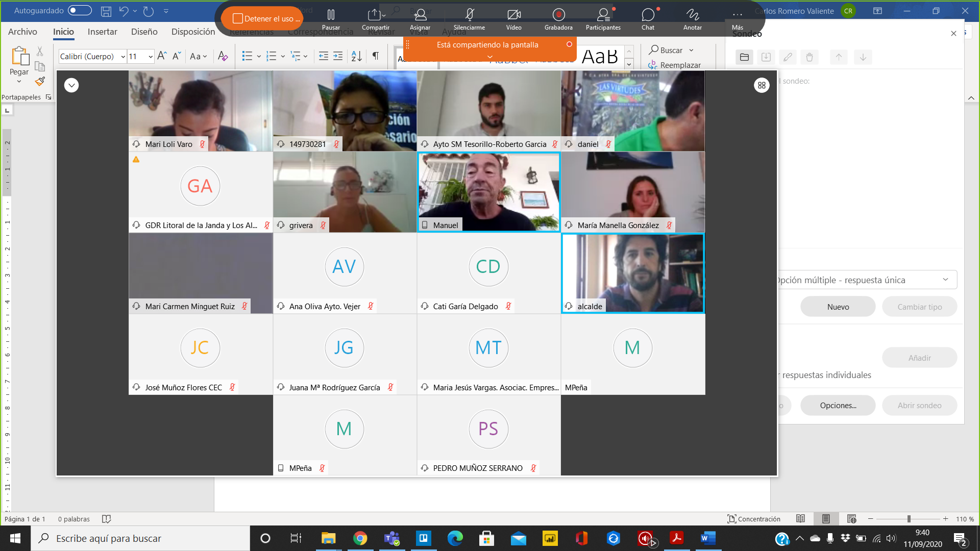The image size is (980, 551).
Task: Click the open folder icon in Sondeo panel
Action: pos(744,57)
